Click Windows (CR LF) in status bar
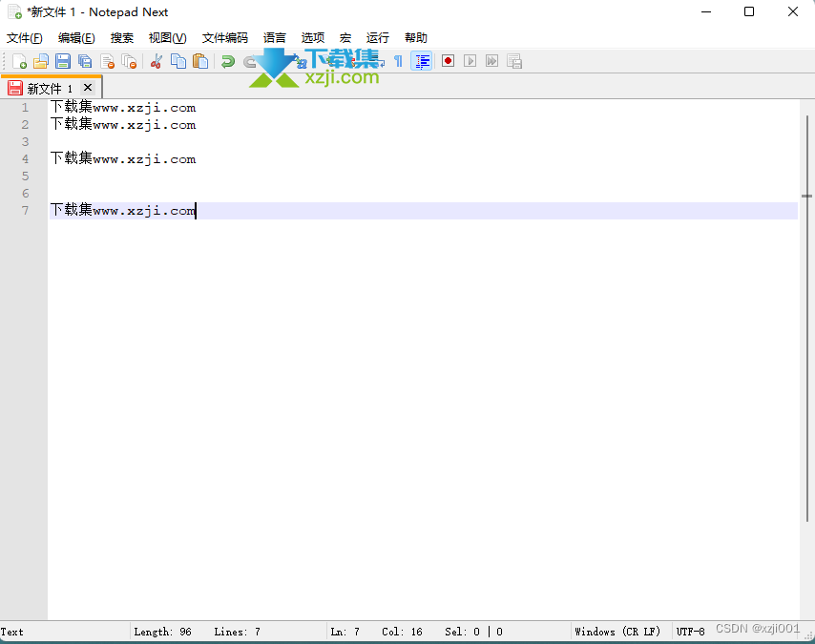Screen dimensions: 815x644 point(617,631)
